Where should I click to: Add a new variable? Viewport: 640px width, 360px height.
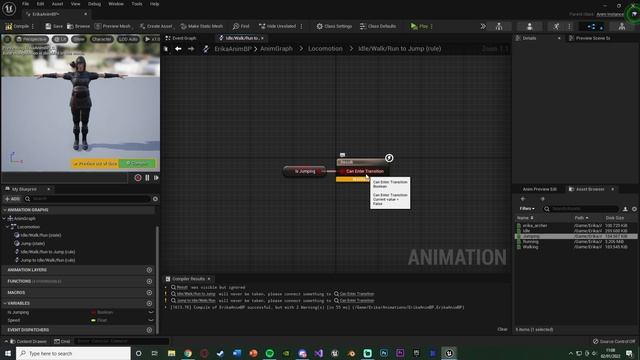(x=149, y=303)
